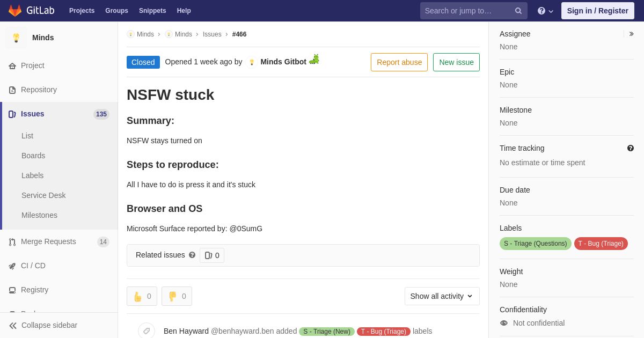This screenshot has width=644, height=338.
Task: Click the Assignee heading in sidebar
Action: (515, 34)
